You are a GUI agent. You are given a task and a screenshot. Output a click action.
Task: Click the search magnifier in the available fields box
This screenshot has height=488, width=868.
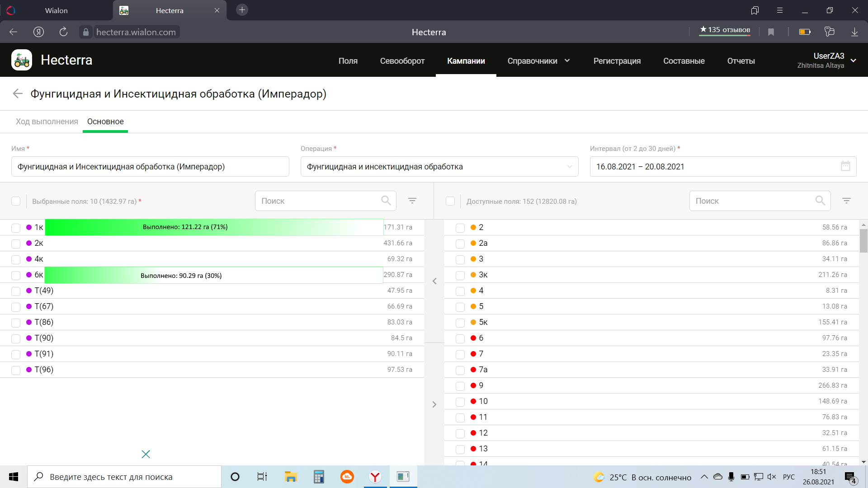pos(820,201)
